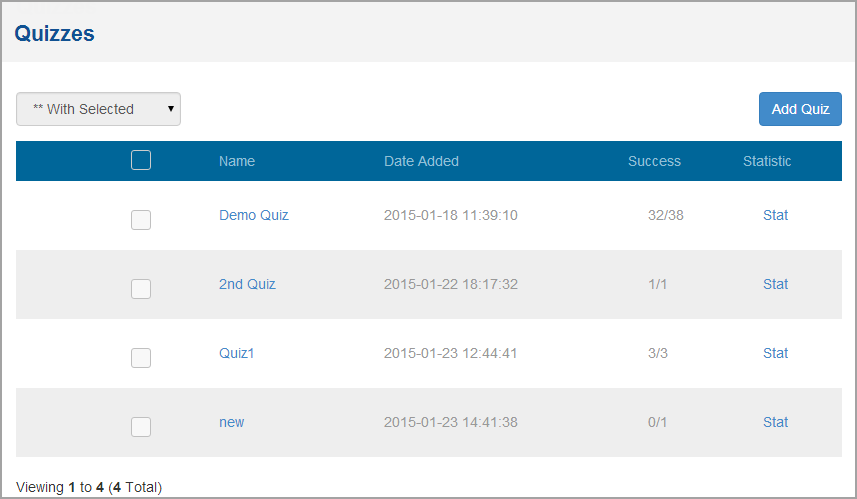The image size is (857, 499).
Task: Open the Demo Quiz link
Action: pyautogui.click(x=254, y=215)
